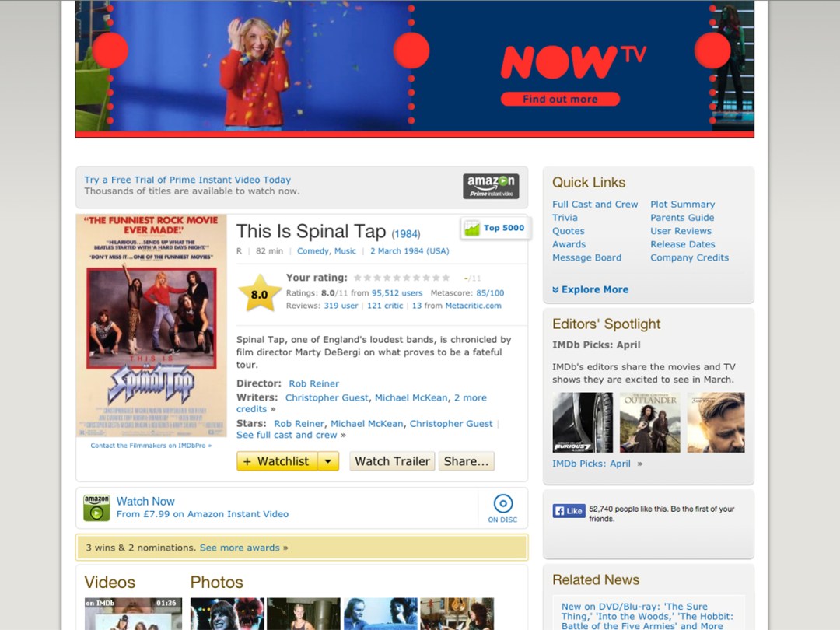The width and height of the screenshot is (840, 630).
Task: Open the User Reviews quick link
Action: [x=681, y=231]
